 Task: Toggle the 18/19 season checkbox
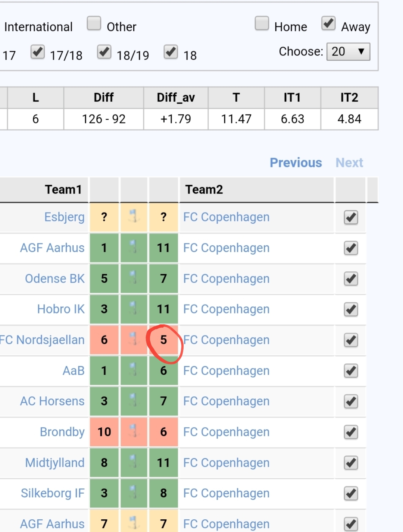104,52
